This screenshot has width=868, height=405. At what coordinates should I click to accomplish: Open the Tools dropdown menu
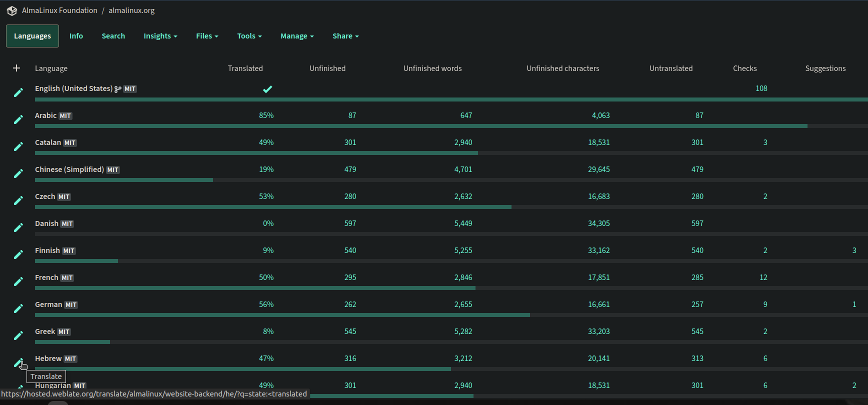tap(249, 36)
